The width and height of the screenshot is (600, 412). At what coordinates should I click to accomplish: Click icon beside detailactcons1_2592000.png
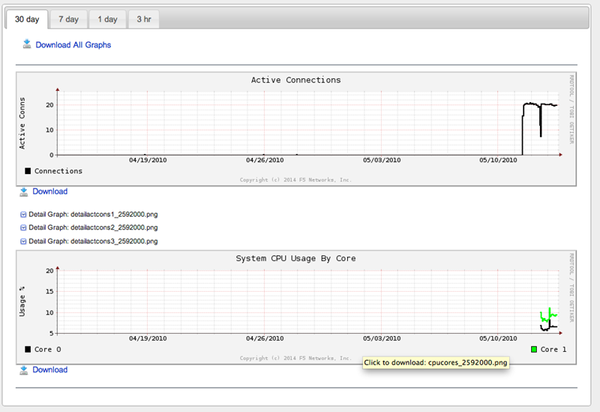(23, 215)
